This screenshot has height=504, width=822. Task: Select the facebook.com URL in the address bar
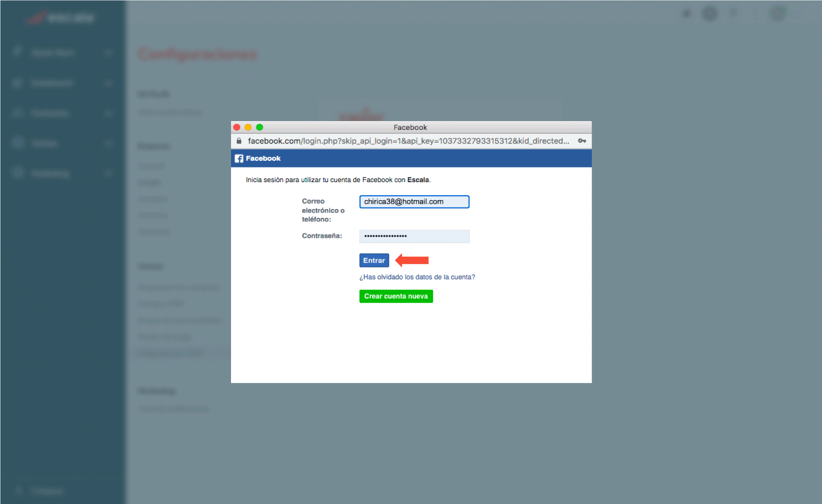click(408, 141)
